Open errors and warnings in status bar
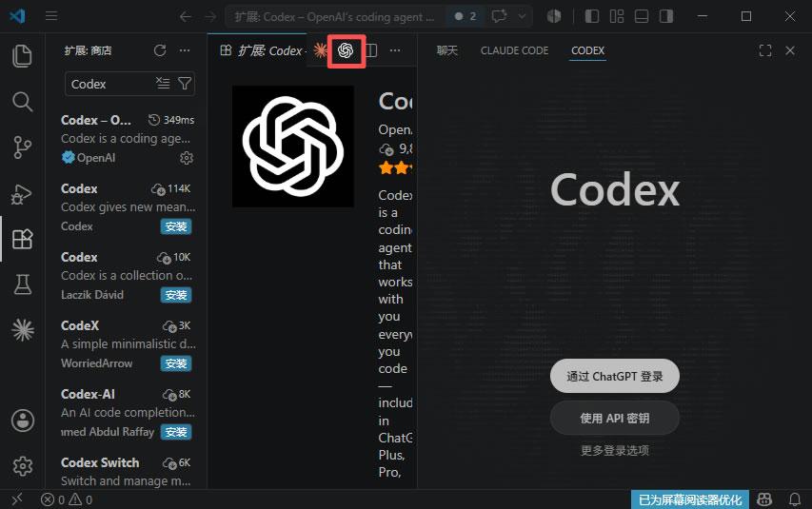This screenshot has height=509, width=812. click(67, 499)
